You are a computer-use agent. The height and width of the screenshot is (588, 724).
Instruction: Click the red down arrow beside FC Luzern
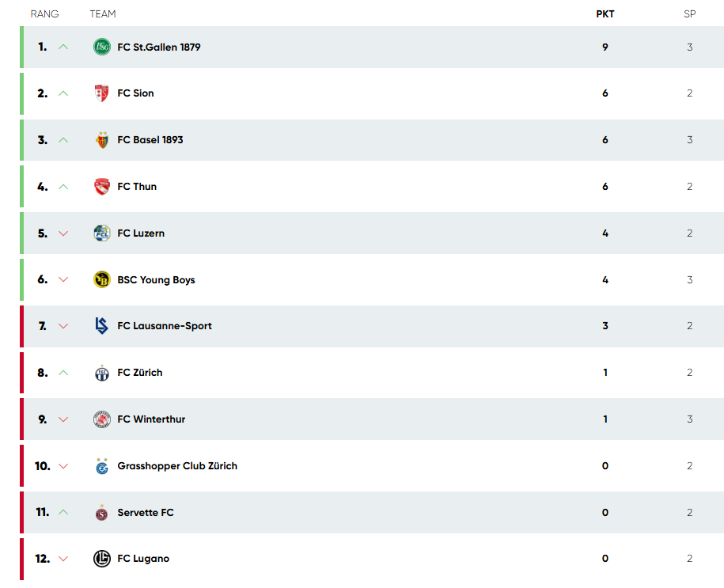[63, 233]
